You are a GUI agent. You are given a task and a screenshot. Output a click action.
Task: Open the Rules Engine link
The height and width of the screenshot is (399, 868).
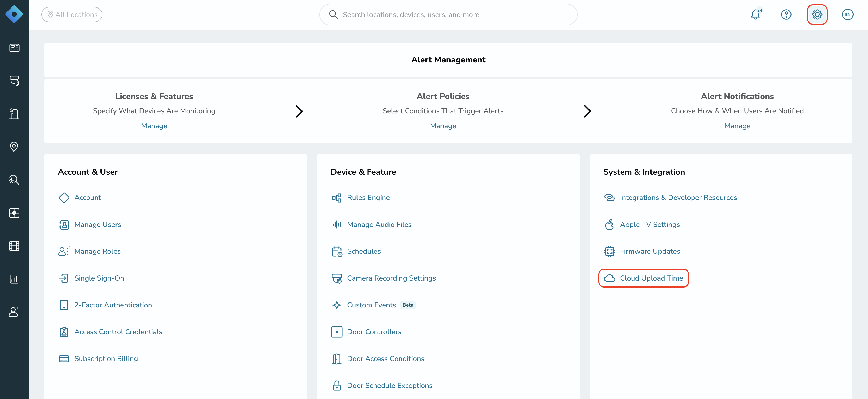pyautogui.click(x=368, y=198)
